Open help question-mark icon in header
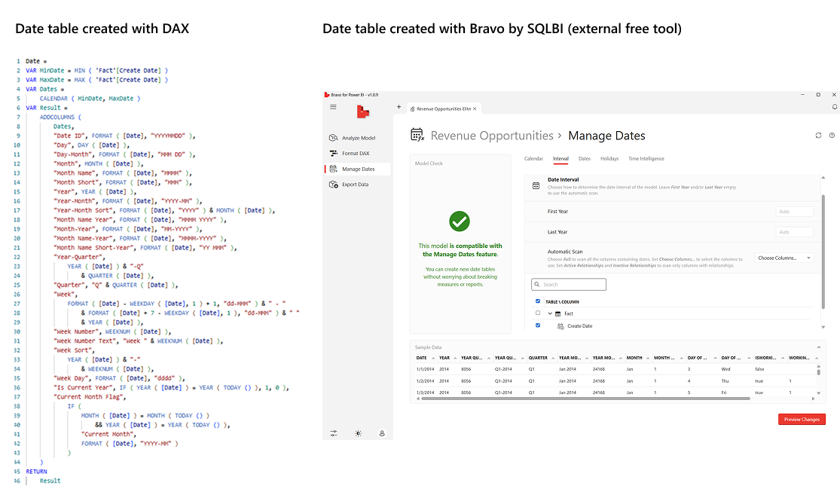The width and height of the screenshot is (840, 504). [x=832, y=136]
